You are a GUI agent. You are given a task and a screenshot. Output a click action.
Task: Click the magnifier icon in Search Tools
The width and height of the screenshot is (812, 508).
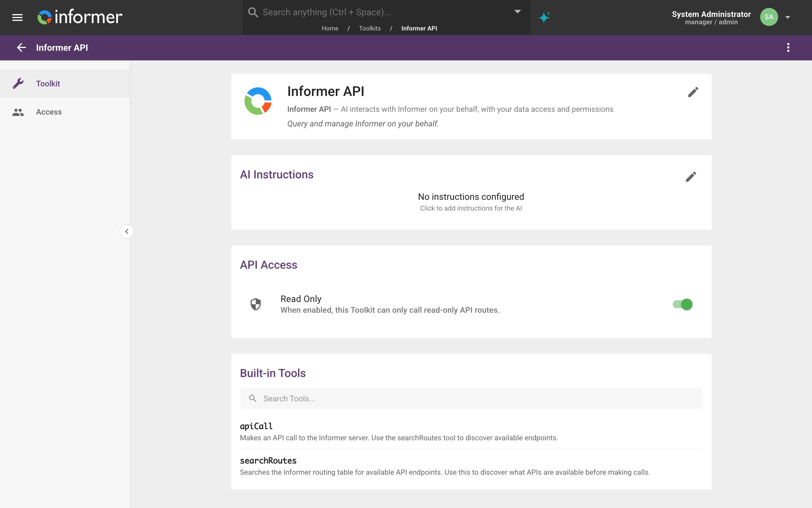coord(253,398)
